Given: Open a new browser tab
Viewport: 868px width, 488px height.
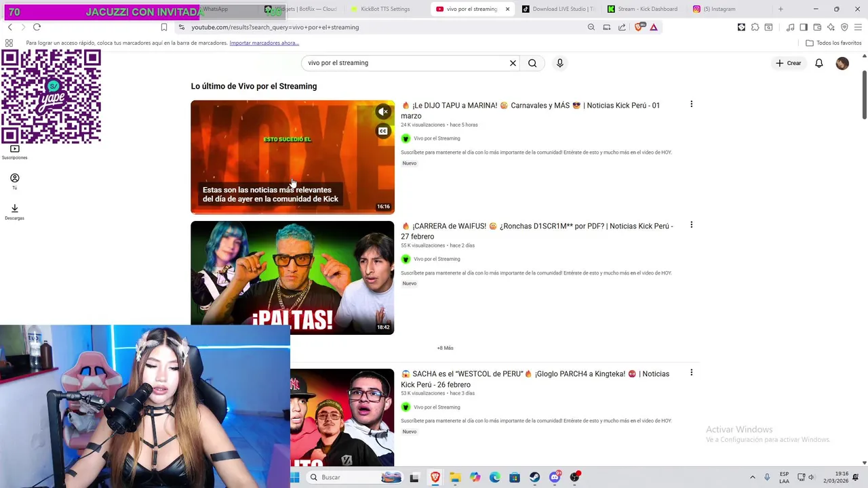Looking at the screenshot, I should coord(781,9).
